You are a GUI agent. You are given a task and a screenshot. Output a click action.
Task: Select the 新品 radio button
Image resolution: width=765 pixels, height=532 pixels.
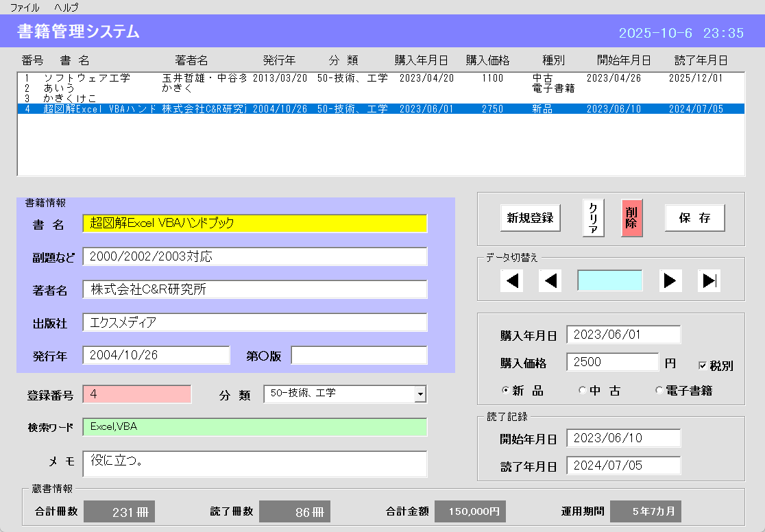coord(506,391)
